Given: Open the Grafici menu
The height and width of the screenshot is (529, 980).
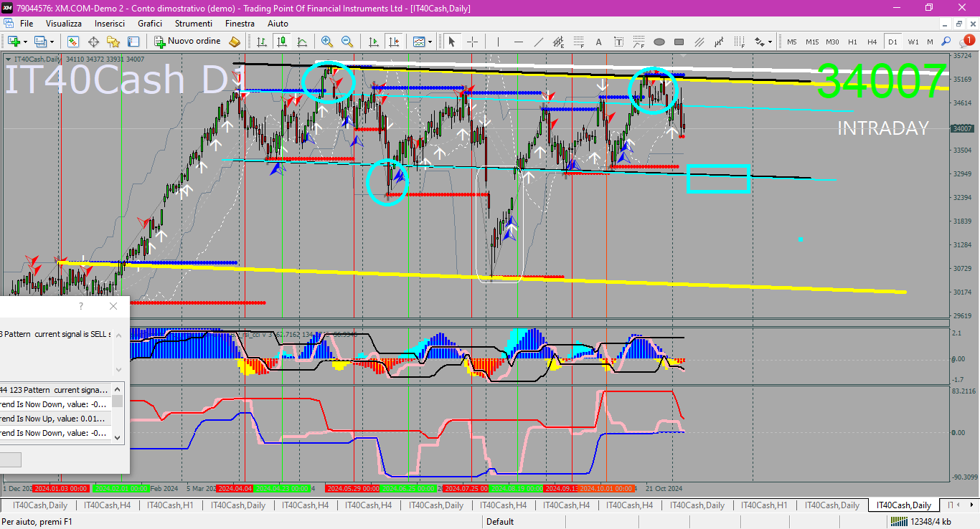Looking at the screenshot, I should [x=150, y=24].
